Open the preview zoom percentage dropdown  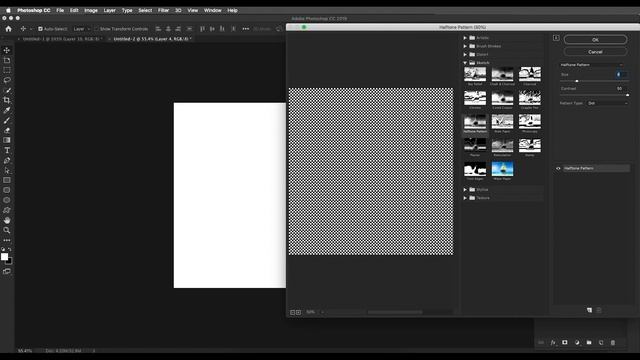pyautogui.click(x=322, y=312)
